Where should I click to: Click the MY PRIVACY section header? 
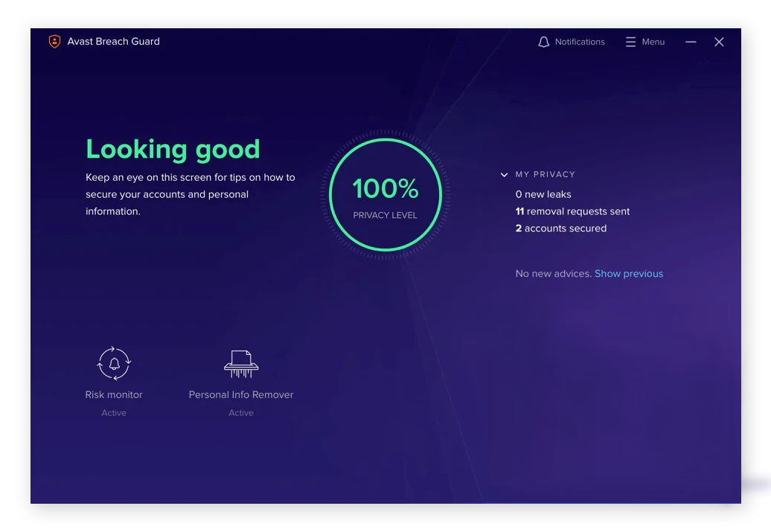coord(545,174)
